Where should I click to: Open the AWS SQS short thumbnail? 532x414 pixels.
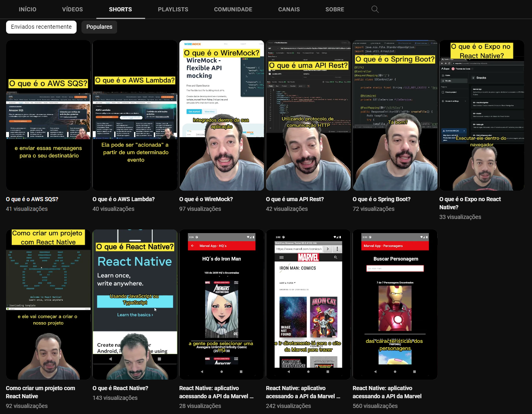pos(48,115)
